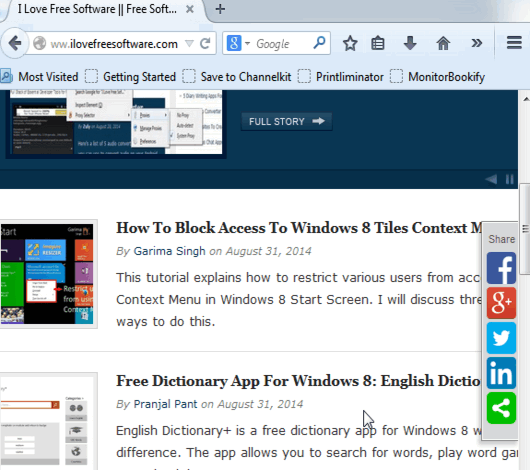Screen dimensions: 530x470
Task: Pause the featured slideshow
Action: [x=510, y=179]
